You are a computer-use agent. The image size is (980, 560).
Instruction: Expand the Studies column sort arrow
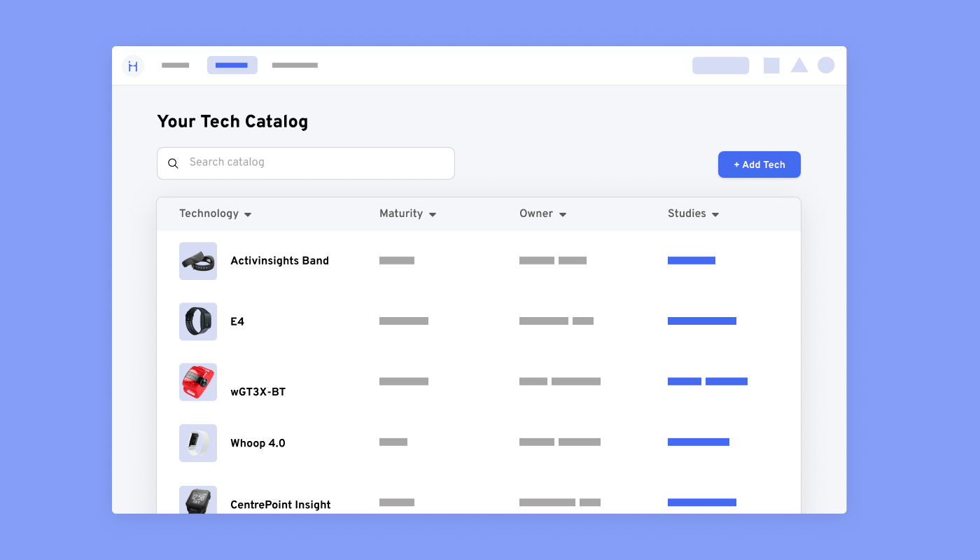715,215
